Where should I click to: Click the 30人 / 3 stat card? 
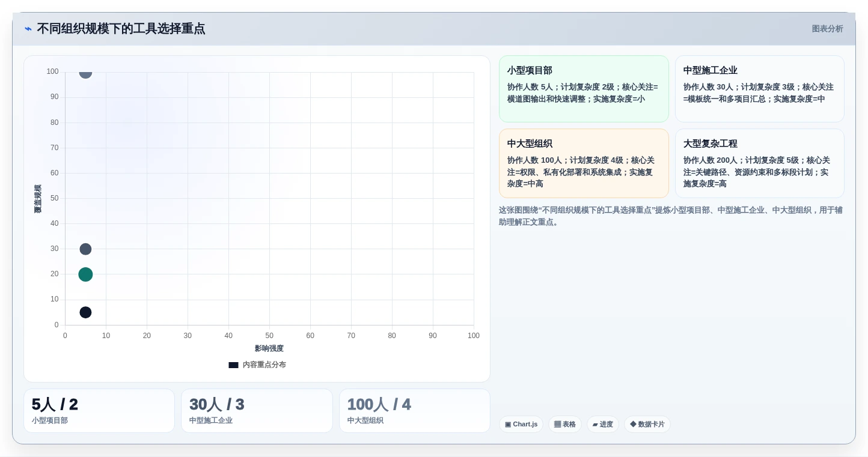[257, 411]
